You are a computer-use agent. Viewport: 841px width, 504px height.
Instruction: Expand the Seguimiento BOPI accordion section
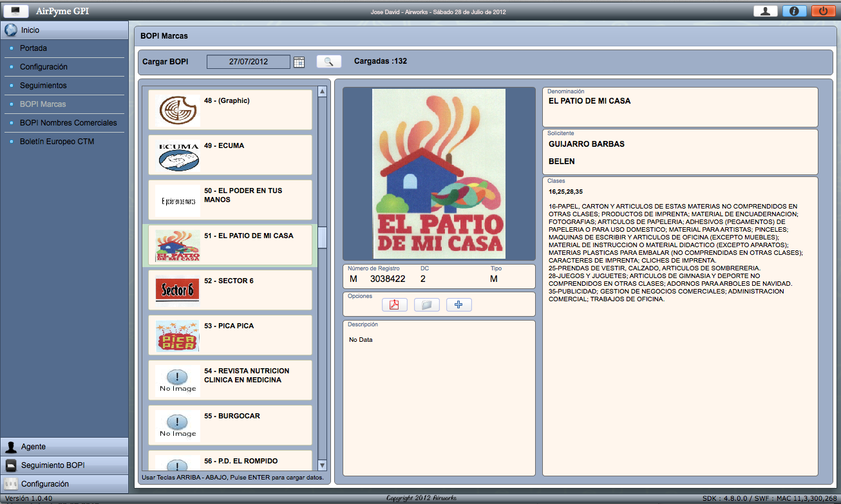point(64,465)
